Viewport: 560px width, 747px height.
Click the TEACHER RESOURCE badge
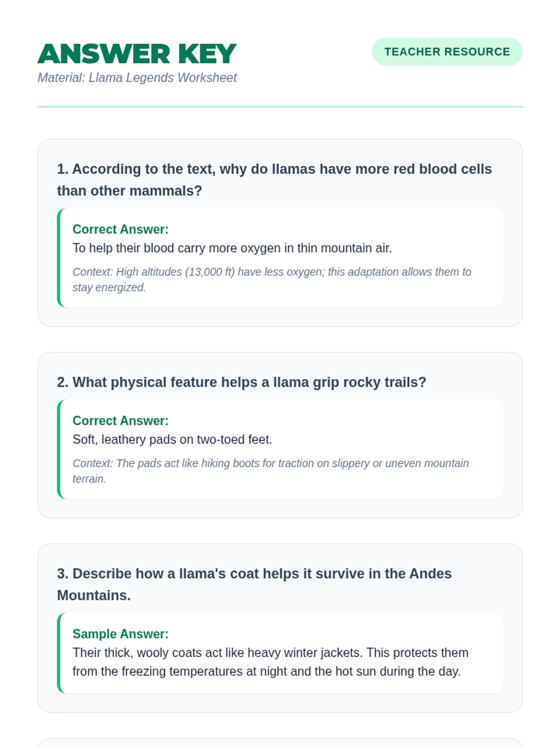[447, 52]
